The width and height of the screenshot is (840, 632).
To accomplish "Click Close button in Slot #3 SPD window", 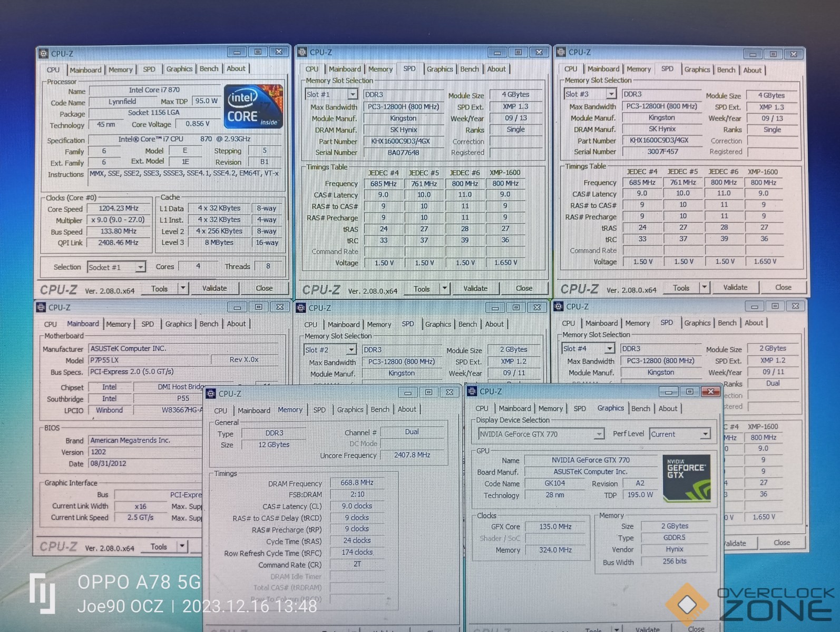I will (x=783, y=287).
